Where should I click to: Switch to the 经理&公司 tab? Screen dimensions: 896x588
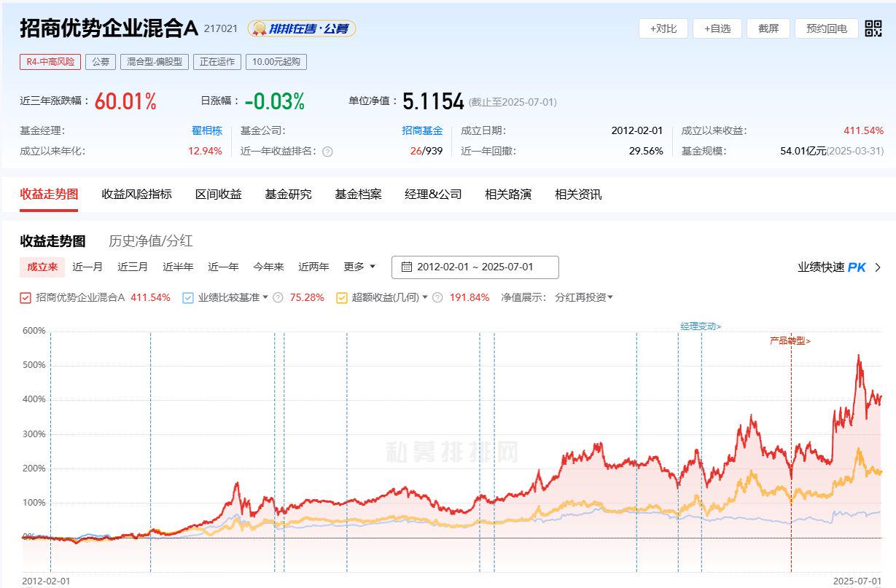(434, 195)
